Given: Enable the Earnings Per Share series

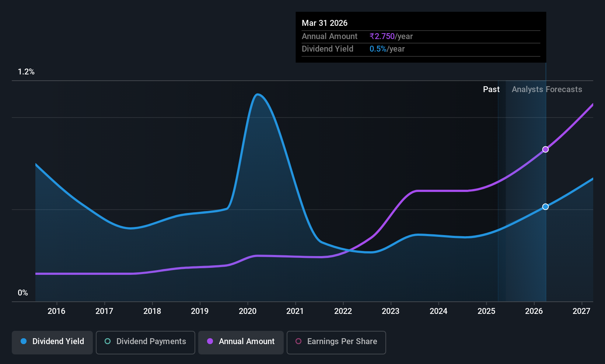Looking at the screenshot, I should pyautogui.click(x=336, y=343).
